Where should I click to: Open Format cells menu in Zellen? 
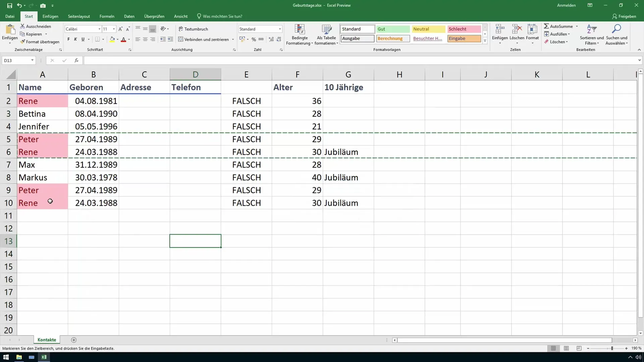tap(532, 34)
